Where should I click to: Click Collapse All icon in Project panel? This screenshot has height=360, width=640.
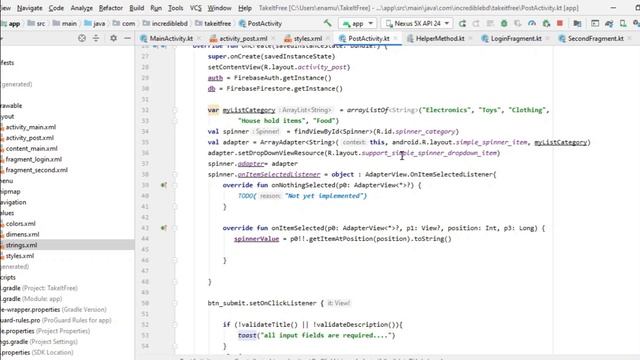(x=96, y=38)
